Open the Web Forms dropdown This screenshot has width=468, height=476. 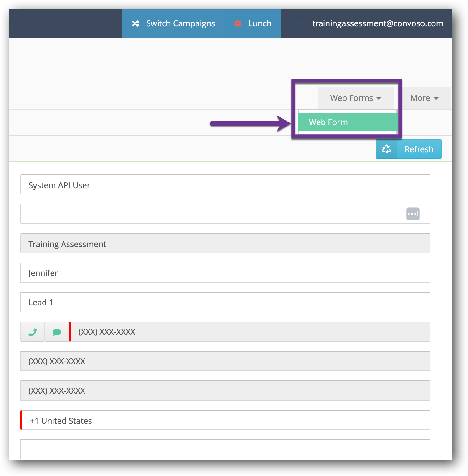[355, 98]
